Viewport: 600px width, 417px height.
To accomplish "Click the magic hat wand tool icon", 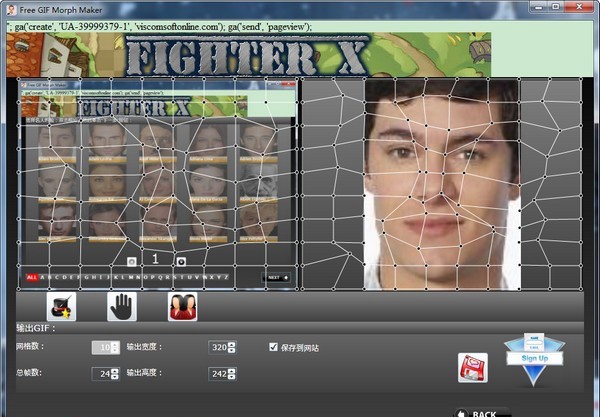I will 61,307.
